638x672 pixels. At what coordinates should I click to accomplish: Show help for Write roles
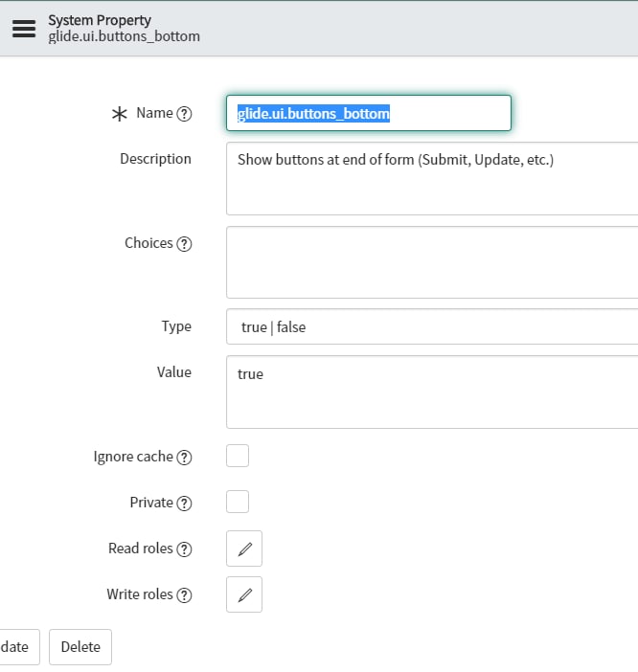tap(184, 594)
